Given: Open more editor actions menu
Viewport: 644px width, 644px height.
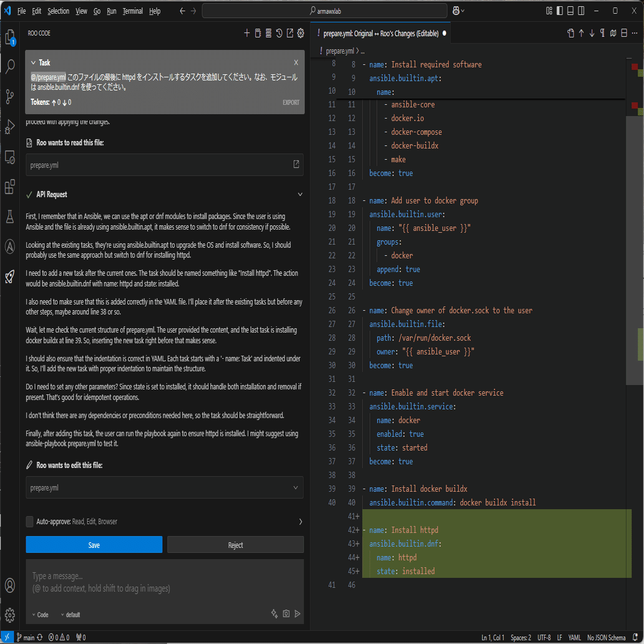Looking at the screenshot, I should point(635,33).
